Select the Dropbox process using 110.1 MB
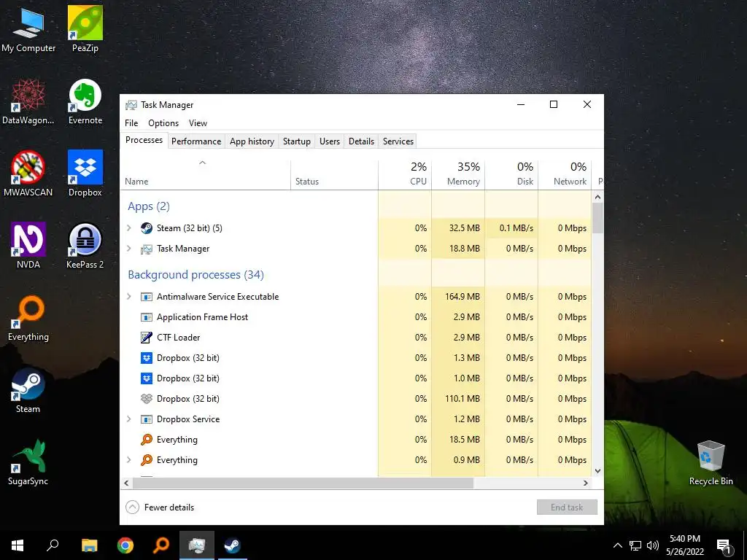The image size is (747, 560). click(x=356, y=399)
